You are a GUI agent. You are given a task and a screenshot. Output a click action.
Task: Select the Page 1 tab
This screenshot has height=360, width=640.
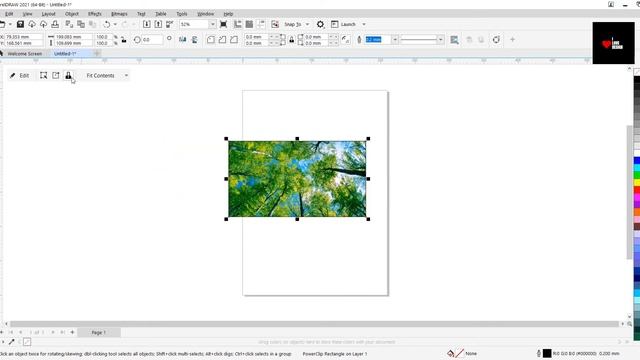pos(98,332)
